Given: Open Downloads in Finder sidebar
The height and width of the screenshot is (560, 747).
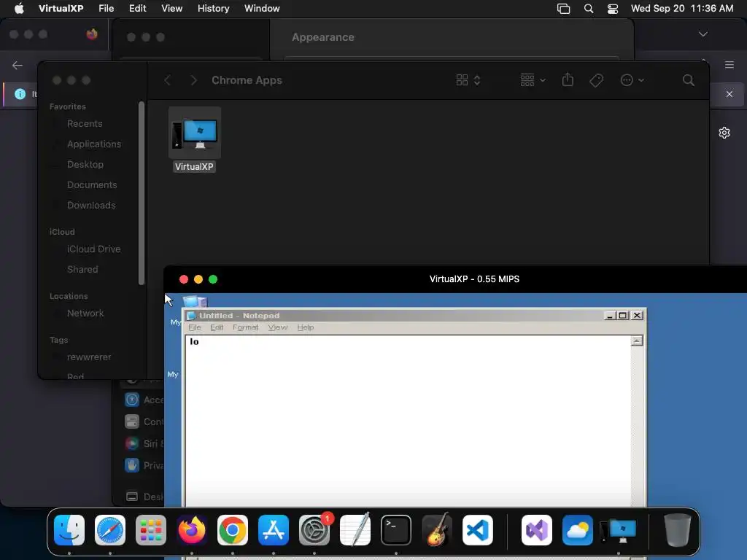Looking at the screenshot, I should 91,205.
